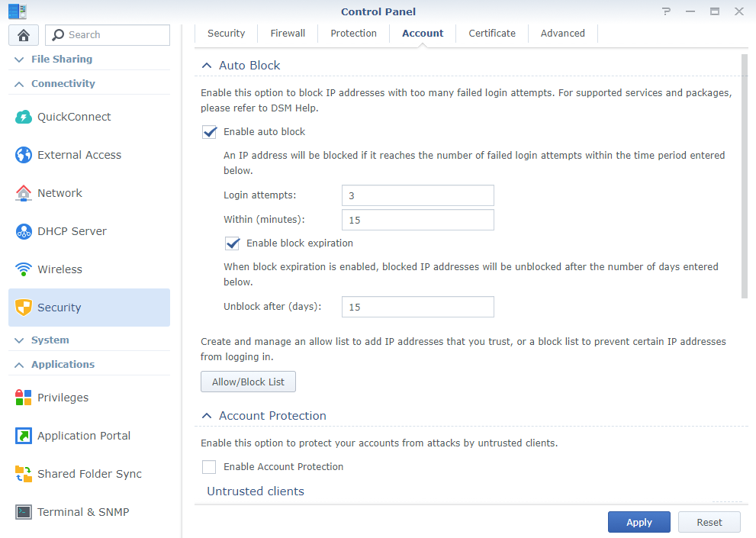This screenshot has width=756, height=538.
Task: Open the Wireless wifi icon
Action: (x=24, y=269)
